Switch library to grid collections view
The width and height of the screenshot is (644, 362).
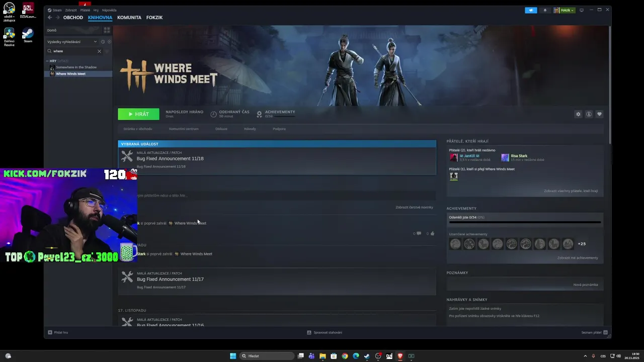pos(107,30)
